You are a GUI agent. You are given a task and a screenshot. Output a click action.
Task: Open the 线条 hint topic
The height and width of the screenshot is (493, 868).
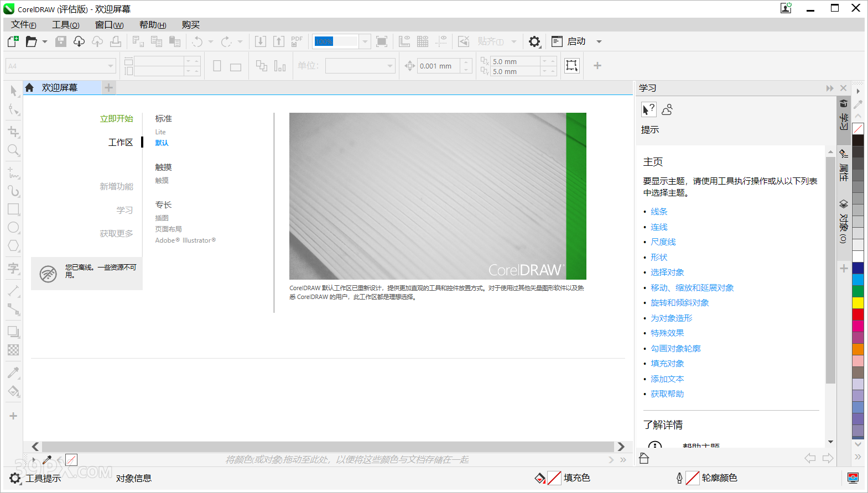coord(659,212)
